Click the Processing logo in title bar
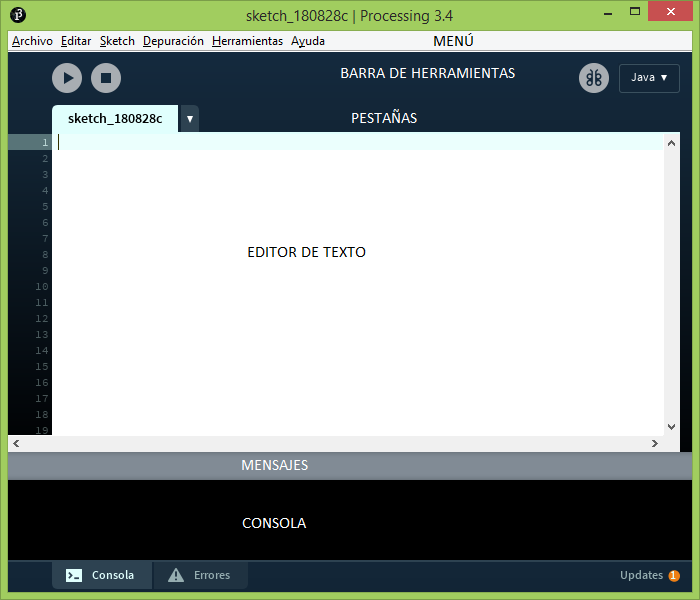This screenshot has width=700, height=600. 18,15
